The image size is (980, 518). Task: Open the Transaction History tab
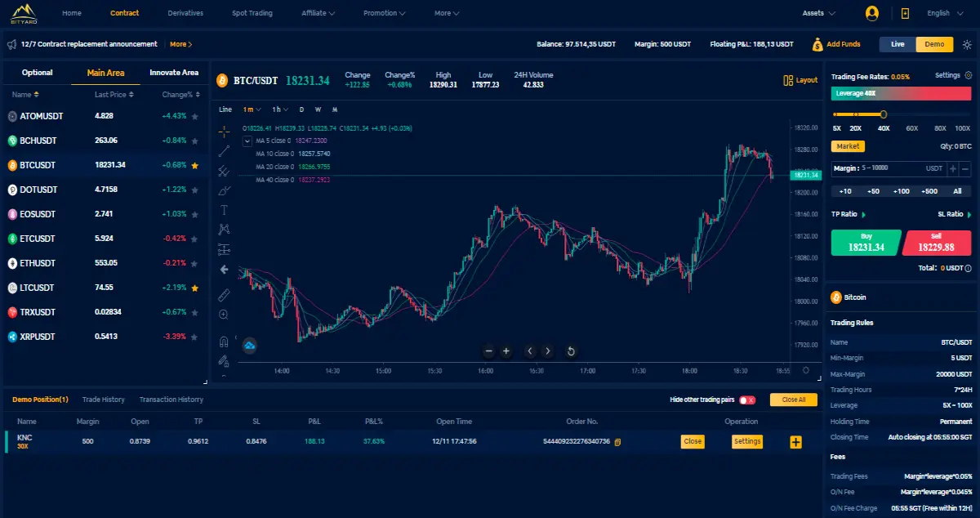[171, 400]
